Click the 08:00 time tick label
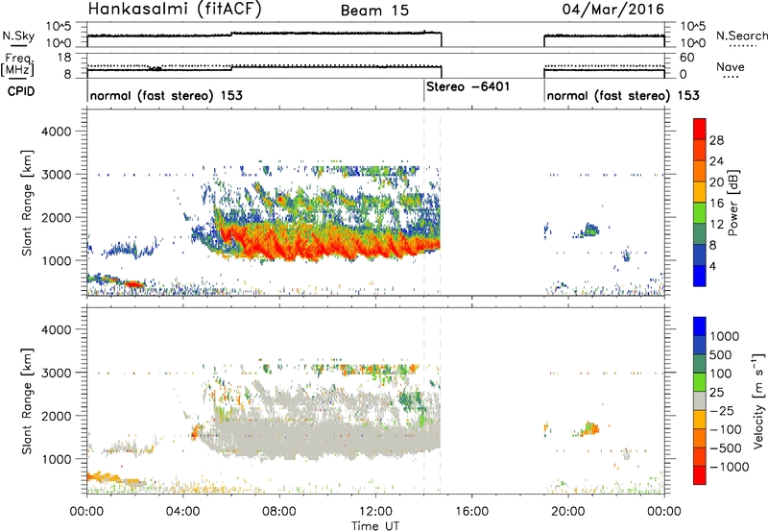The height and width of the screenshot is (532, 768). (279, 512)
